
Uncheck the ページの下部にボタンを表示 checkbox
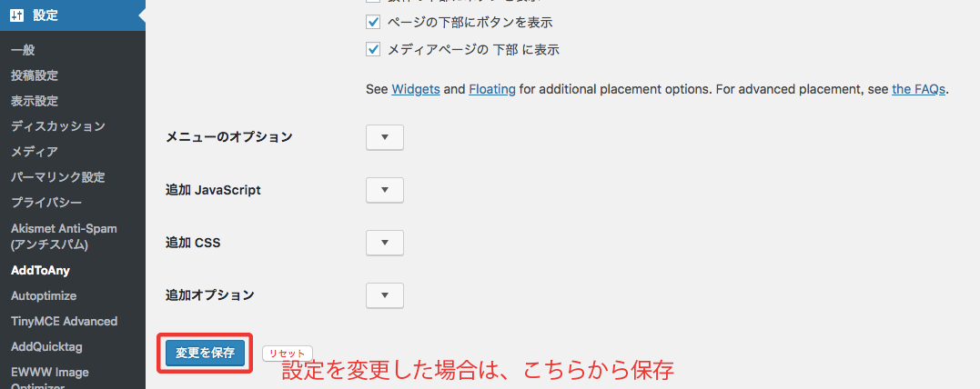(x=372, y=22)
